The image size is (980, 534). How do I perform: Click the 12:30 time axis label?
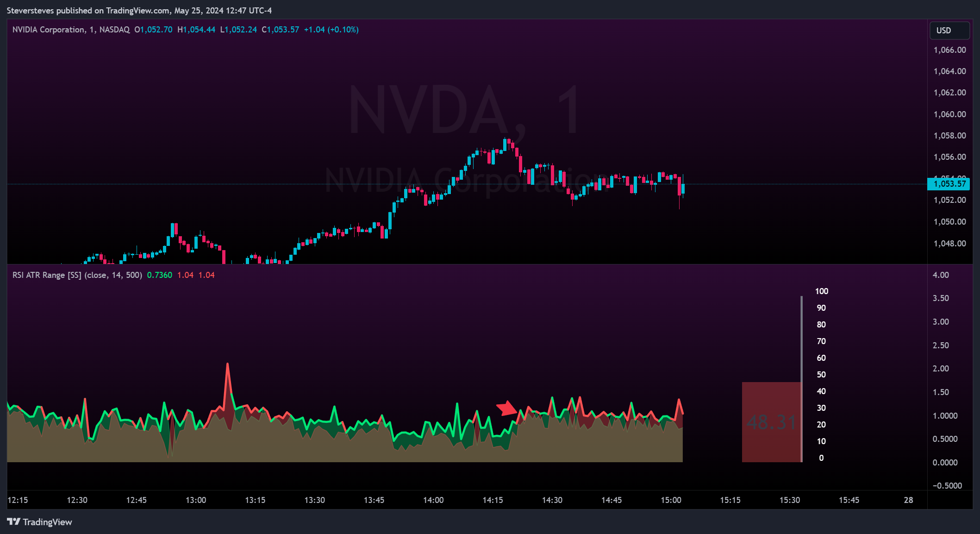coord(77,500)
